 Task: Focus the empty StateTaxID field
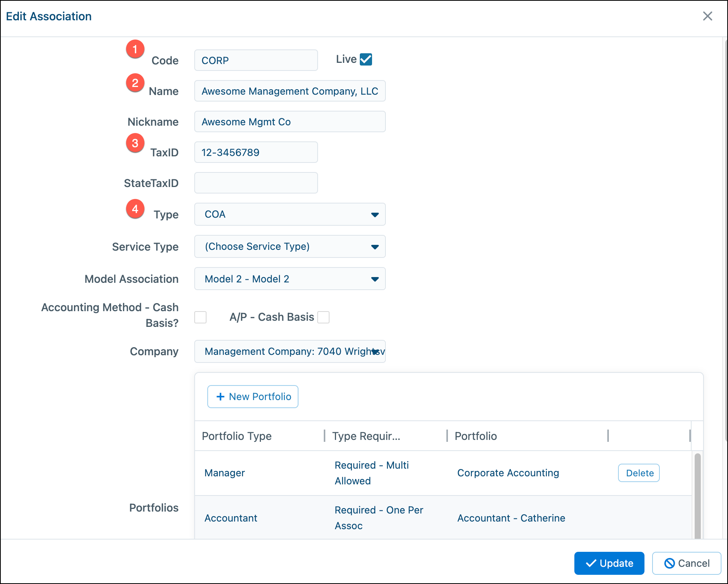coord(256,183)
